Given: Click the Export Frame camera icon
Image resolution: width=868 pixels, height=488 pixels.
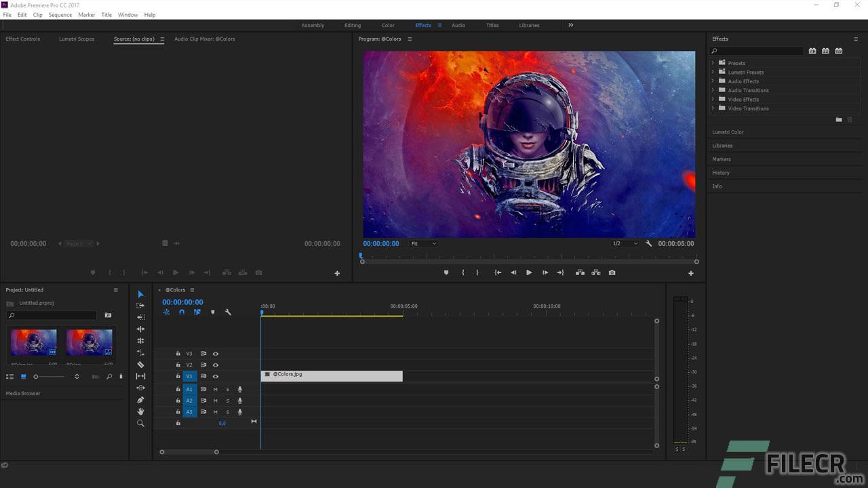Looking at the screenshot, I should [x=612, y=272].
